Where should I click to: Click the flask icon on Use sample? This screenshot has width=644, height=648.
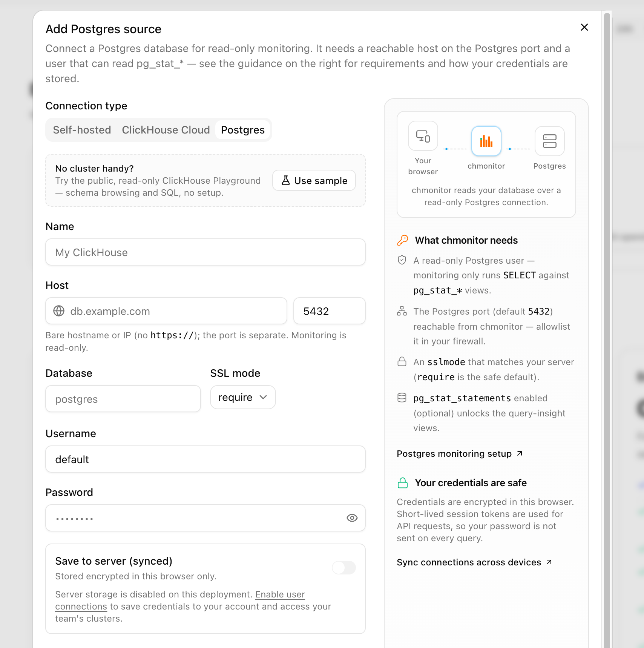[286, 180]
